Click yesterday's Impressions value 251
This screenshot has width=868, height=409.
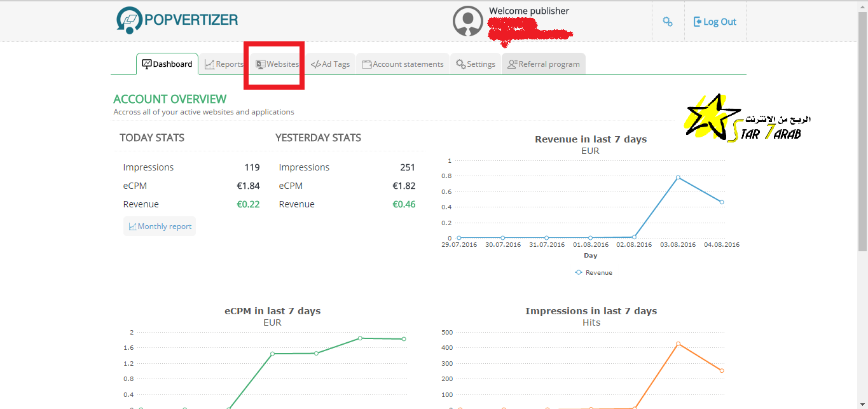408,167
